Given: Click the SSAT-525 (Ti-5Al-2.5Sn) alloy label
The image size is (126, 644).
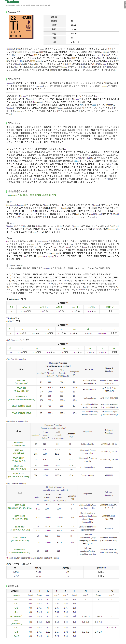Looking at the screenshot, I should (x=21, y=382).
